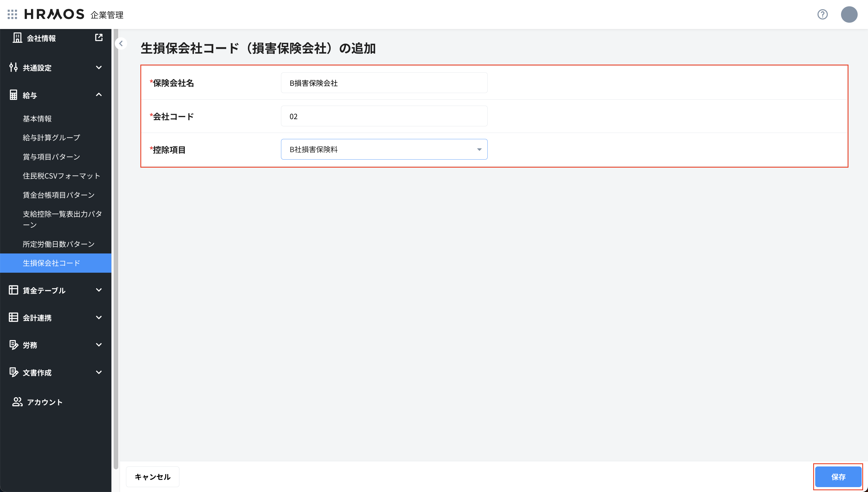This screenshot has width=868, height=492.
Task: Collapse the 給与 section
Action: coord(99,95)
